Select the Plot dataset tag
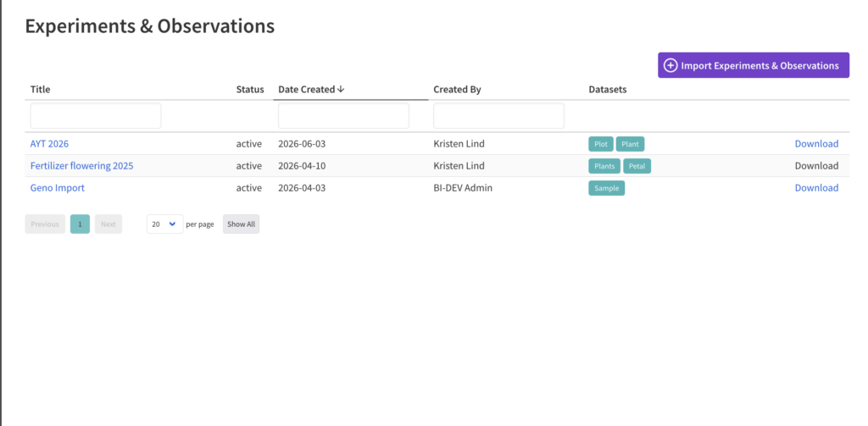Screen dimensions: 868x426 tap(601, 144)
